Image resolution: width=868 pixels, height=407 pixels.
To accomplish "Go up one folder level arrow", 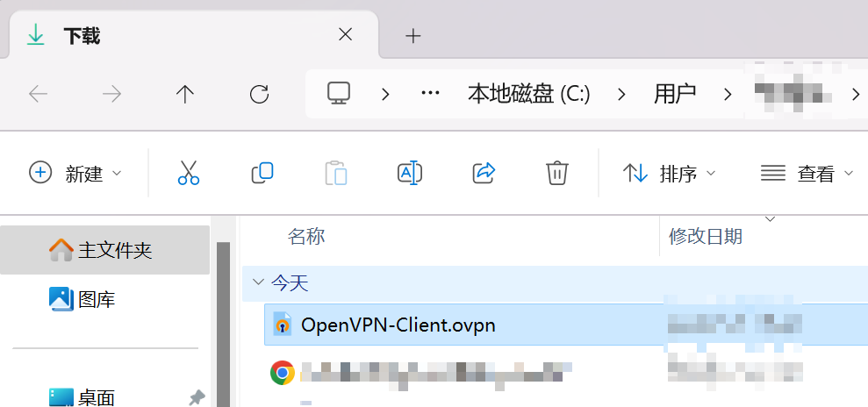I will click(x=185, y=94).
